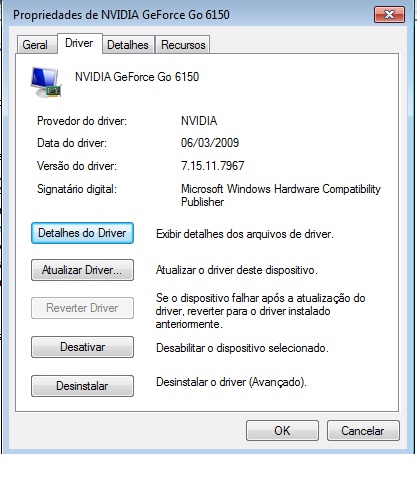Click the greyed-out Reverter Driver button
This screenshot has width=417, height=480.
coord(82,308)
